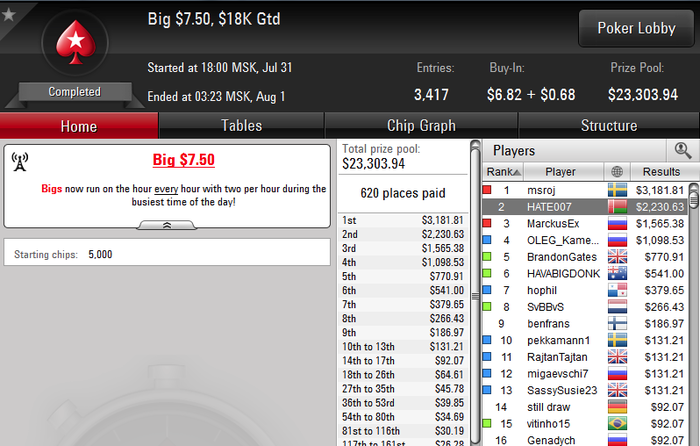Collapse the Big $7.50 info panel
700x446 pixels.
(x=167, y=225)
